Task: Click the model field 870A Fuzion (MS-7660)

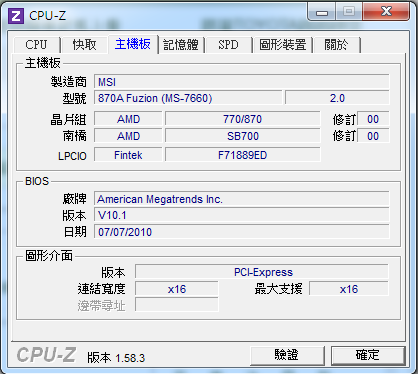Action: [188, 98]
